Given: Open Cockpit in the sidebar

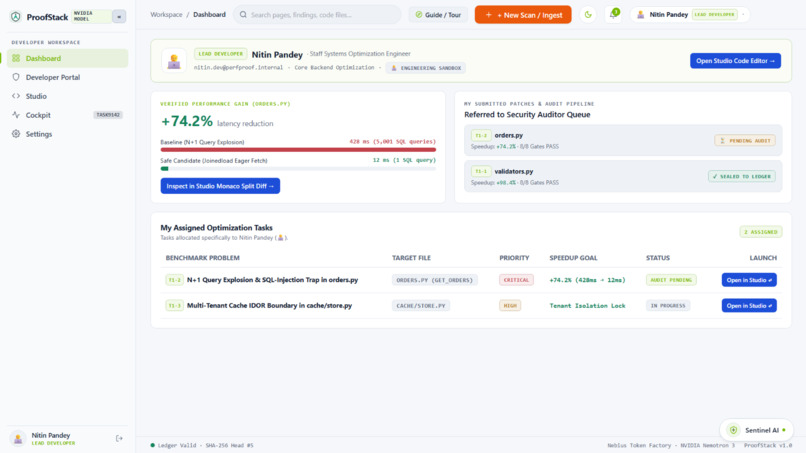Looking at the screenshot, I should [67, 115].
